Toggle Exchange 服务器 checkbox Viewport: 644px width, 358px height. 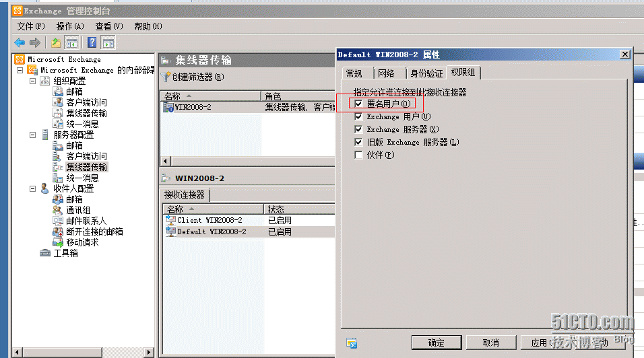tap(358, 129)
